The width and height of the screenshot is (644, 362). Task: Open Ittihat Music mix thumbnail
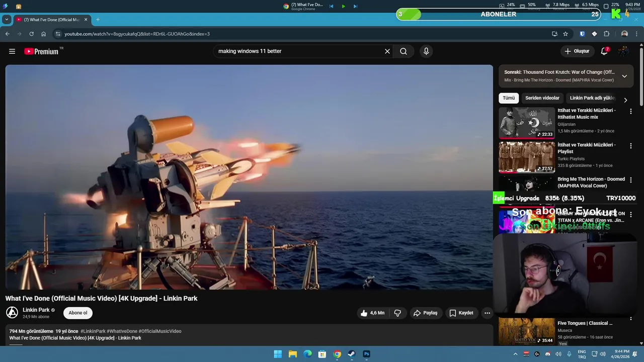527,122
